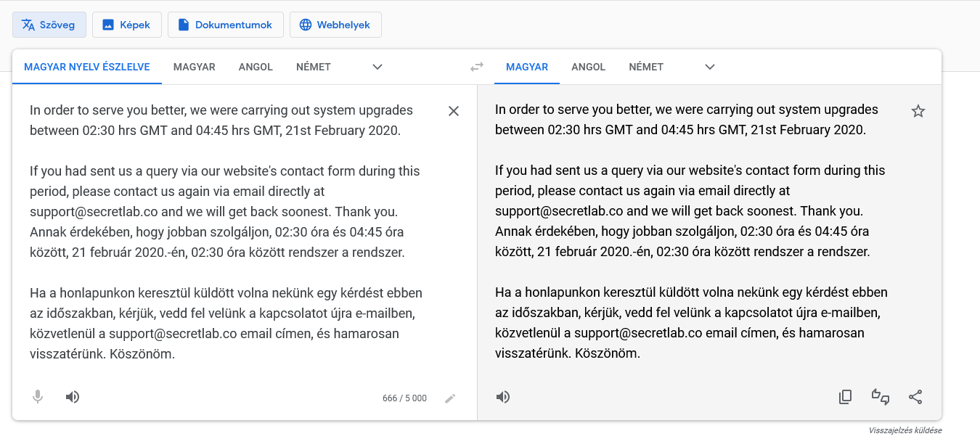Open Webhelyek translation mode

(x=335, y=25)
